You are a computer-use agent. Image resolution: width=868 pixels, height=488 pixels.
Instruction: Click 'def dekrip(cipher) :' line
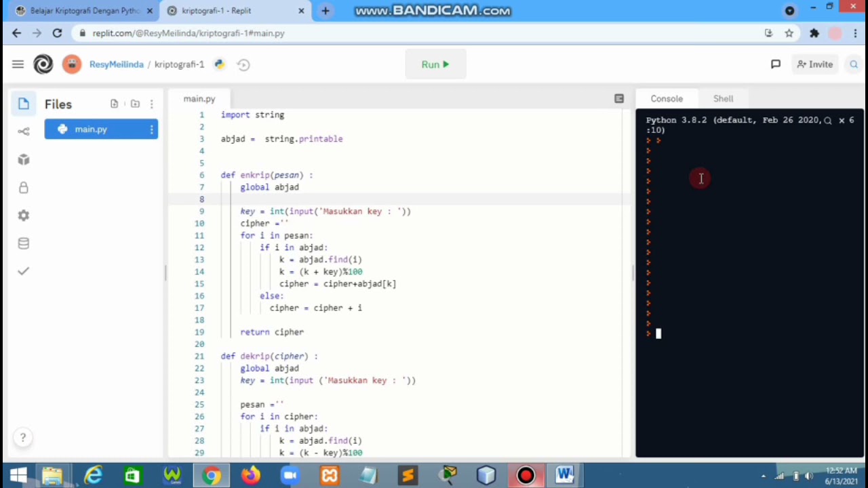click(269, 356)
